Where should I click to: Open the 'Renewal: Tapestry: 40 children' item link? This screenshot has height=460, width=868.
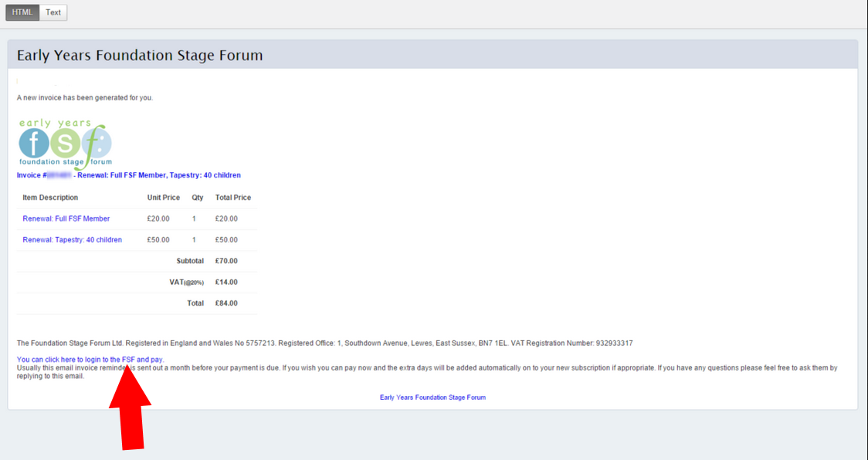pos(72,240)
